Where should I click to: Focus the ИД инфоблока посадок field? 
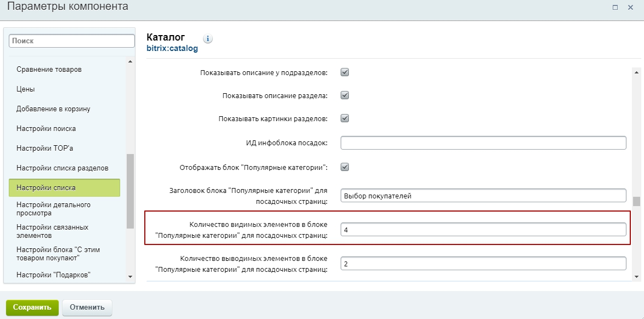click(483, 143)
